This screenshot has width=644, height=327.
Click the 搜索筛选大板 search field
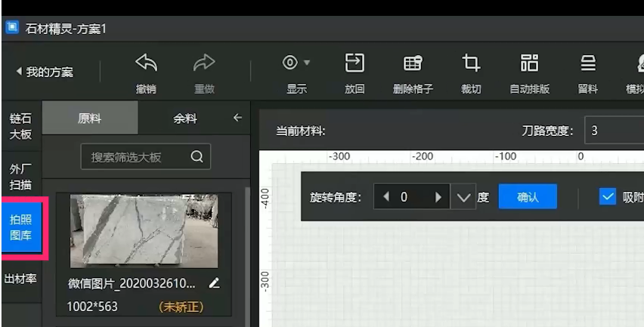click(x=136, y=157)
